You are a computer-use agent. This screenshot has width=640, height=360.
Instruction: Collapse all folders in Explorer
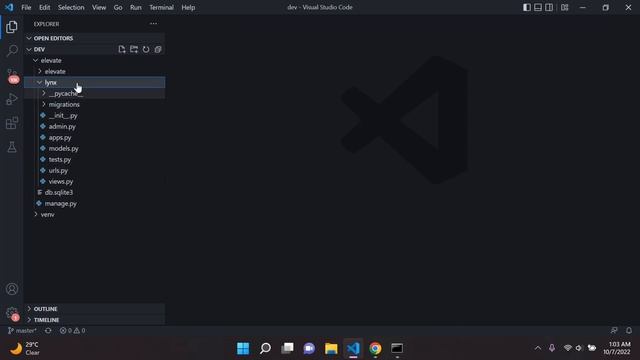[x=158, y=49]
